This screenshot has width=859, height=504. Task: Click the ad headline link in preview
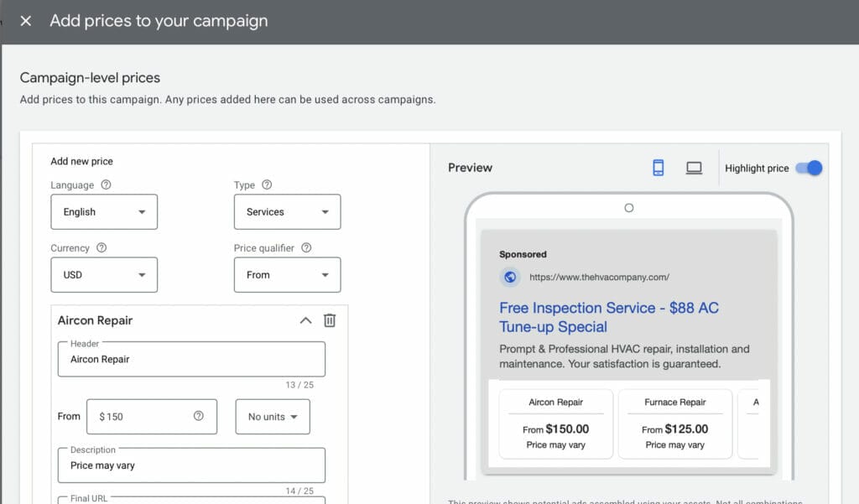(x=608, y=317)
